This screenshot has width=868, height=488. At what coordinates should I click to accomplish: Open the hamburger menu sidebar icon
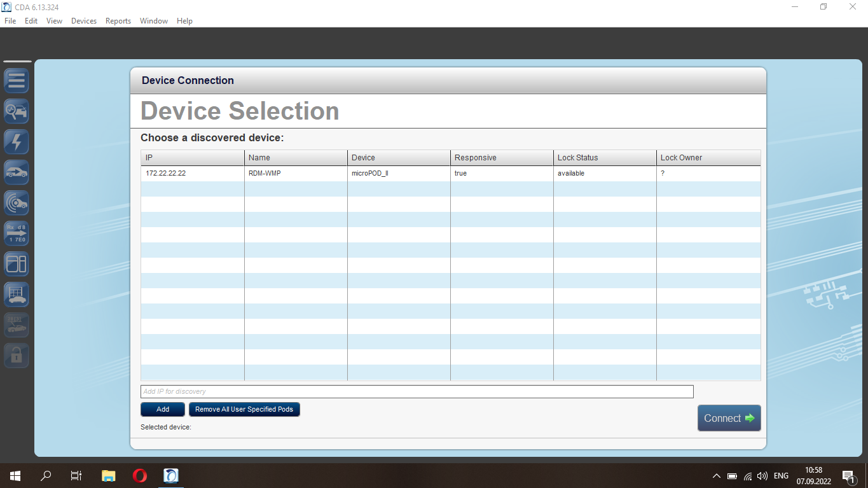coord(17,81)
